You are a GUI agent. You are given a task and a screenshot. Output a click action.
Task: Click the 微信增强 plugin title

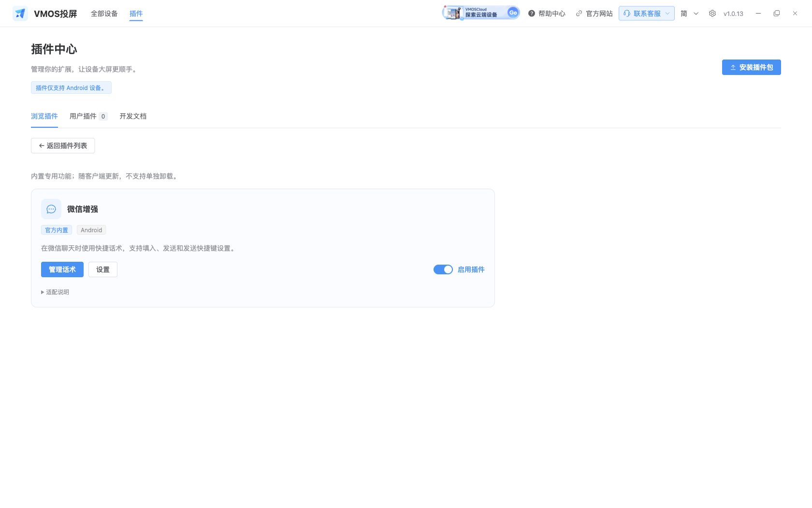pyautogui.click(x=83, y=209)
